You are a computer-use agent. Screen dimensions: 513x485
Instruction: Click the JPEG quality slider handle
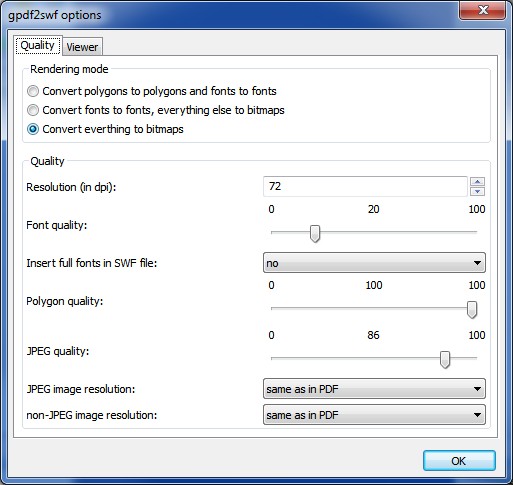[x=445, y=359]
